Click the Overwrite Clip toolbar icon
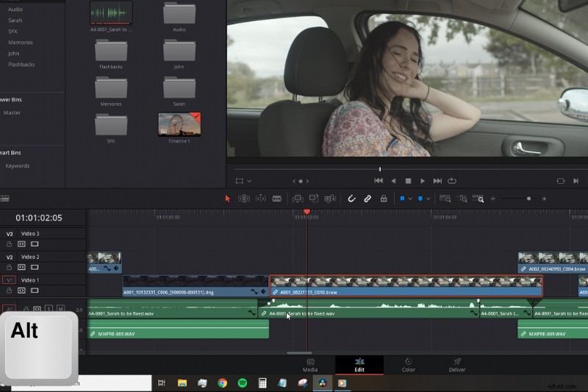Viewport: 588px width, 392px height. coord(314,199)
